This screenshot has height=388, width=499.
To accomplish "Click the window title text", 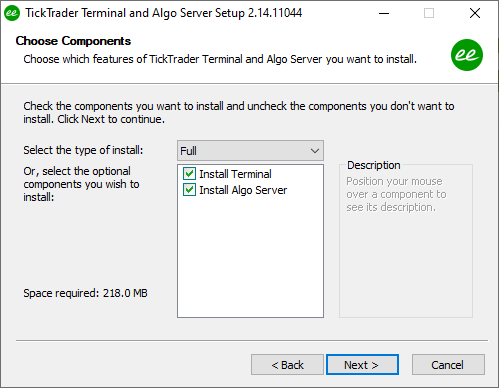I will 164,13.
